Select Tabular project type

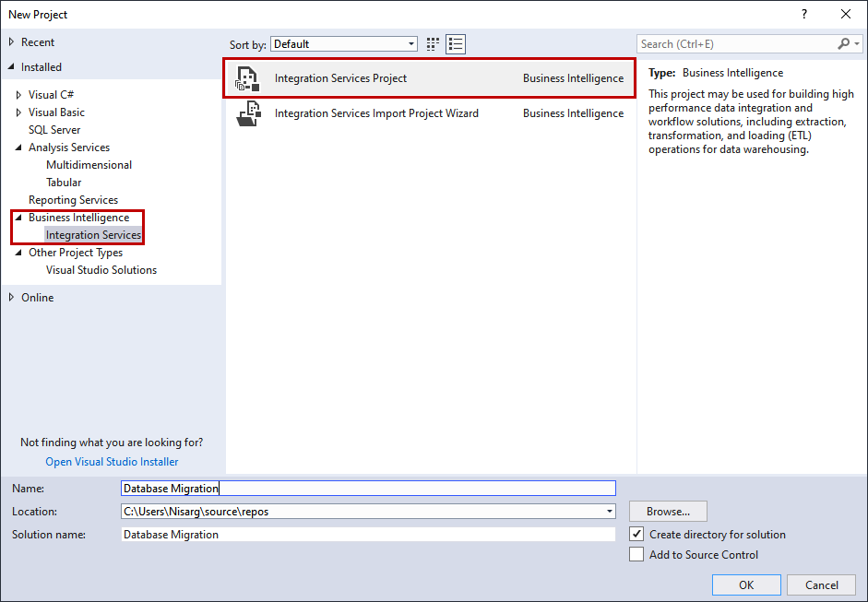64,183
